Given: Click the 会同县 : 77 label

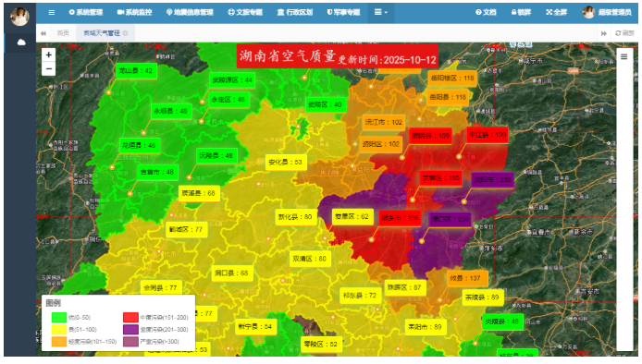Looking at the screenshot, I should pos(161,288).
